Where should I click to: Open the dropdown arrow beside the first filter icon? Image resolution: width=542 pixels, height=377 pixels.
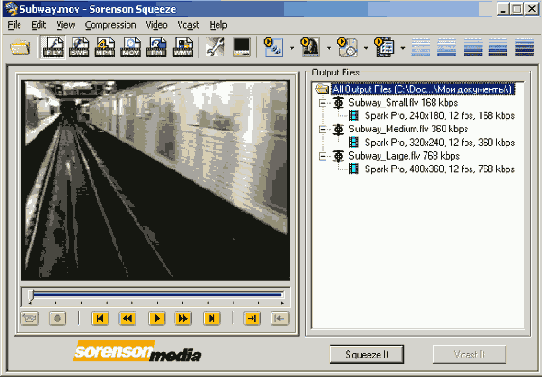tap(292, 48)
